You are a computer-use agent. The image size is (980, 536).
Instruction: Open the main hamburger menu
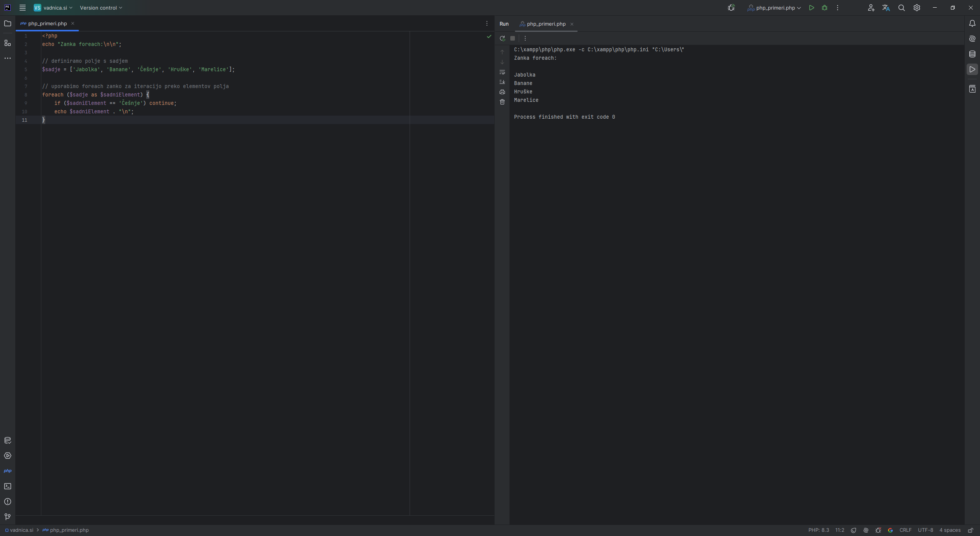point(23,8)
